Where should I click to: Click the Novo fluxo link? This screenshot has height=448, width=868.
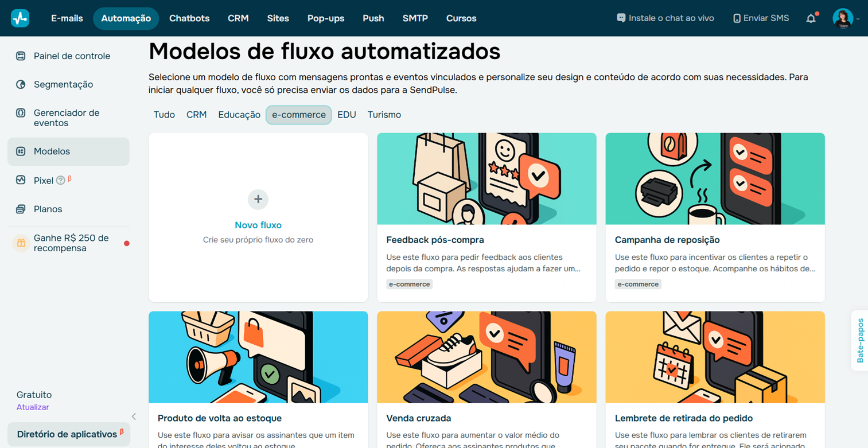point(258,225)
